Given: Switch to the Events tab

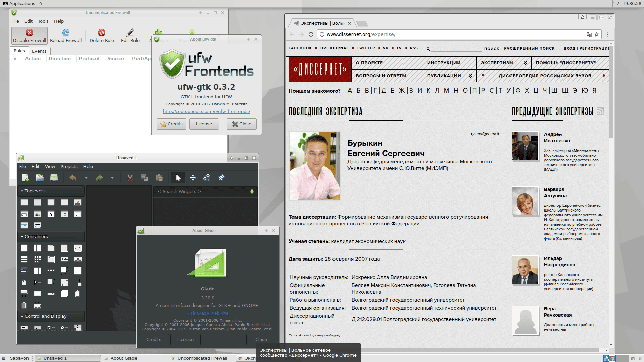Looking at the screenshot, I should pyautogui.click(x=39, y=51).
